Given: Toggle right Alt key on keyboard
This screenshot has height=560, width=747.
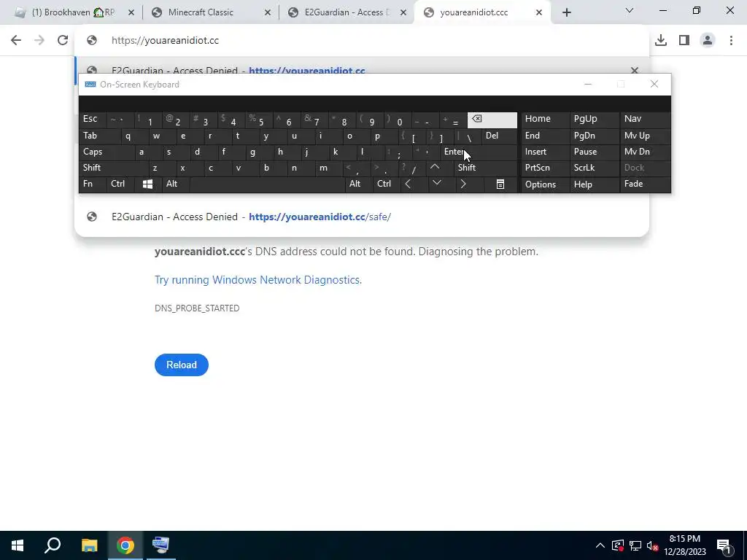Looking at the screenshot, I should [x=359, y=184].
